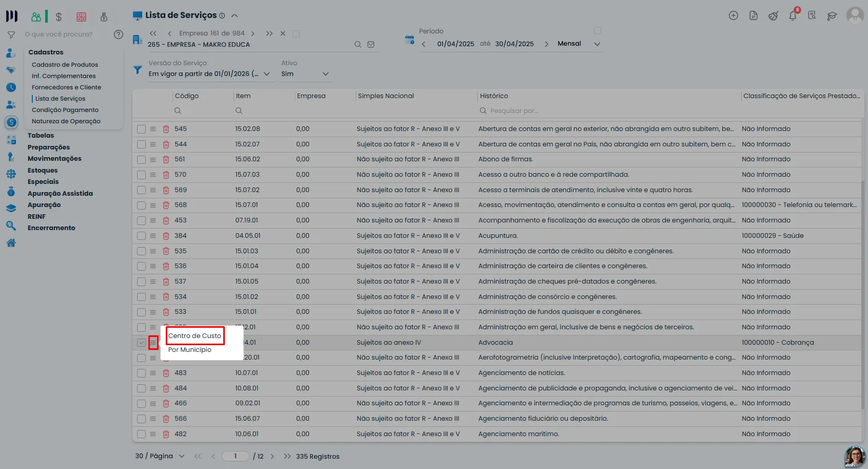Check the checkbox for code 569 row
Viewport: 868px width, 469px height.
141,190
